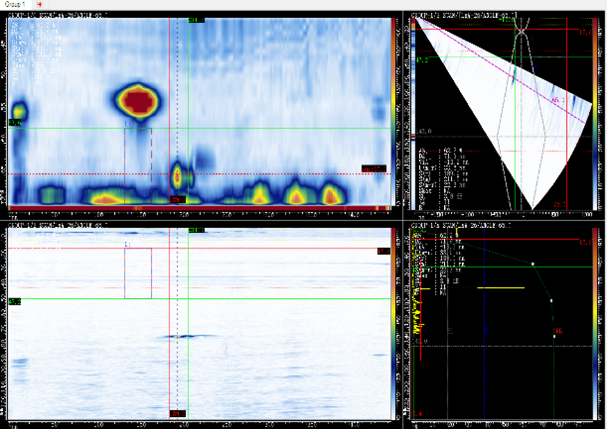Click the green depth cursor label in sector scan
The width and height of the screenshot is (607, 429).
click(x=423, y=60)
